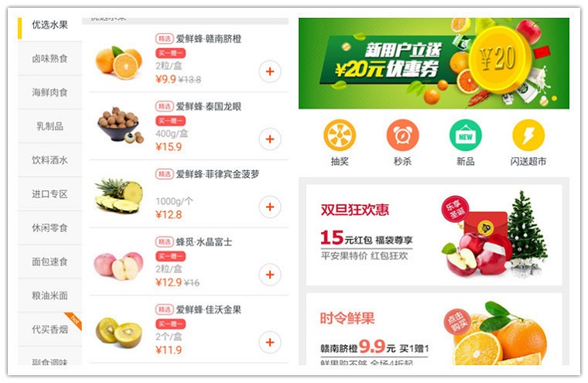Click the 泰国龙眼 product thumbnail
Viewport: 588px width, 383px height.
120,125
